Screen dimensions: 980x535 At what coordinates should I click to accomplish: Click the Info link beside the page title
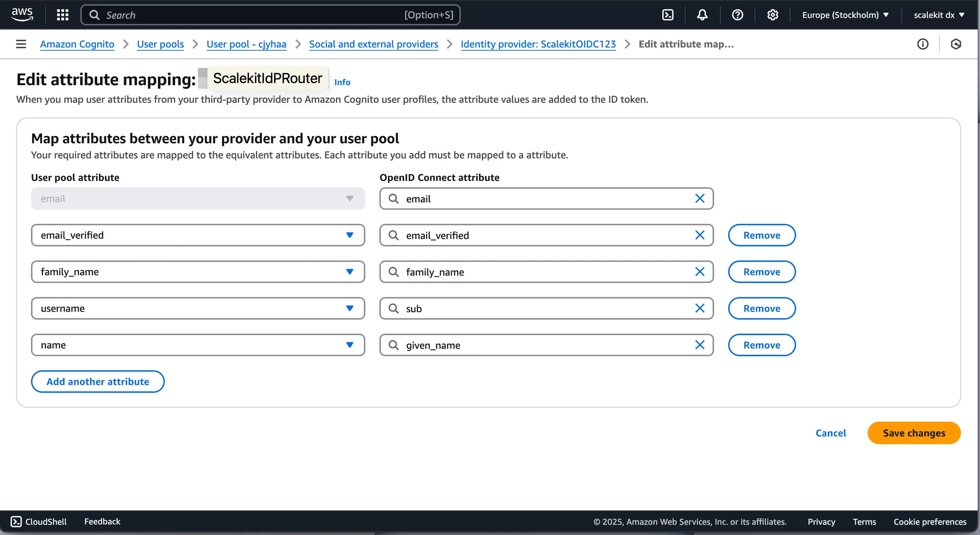(x=342, y=82)
